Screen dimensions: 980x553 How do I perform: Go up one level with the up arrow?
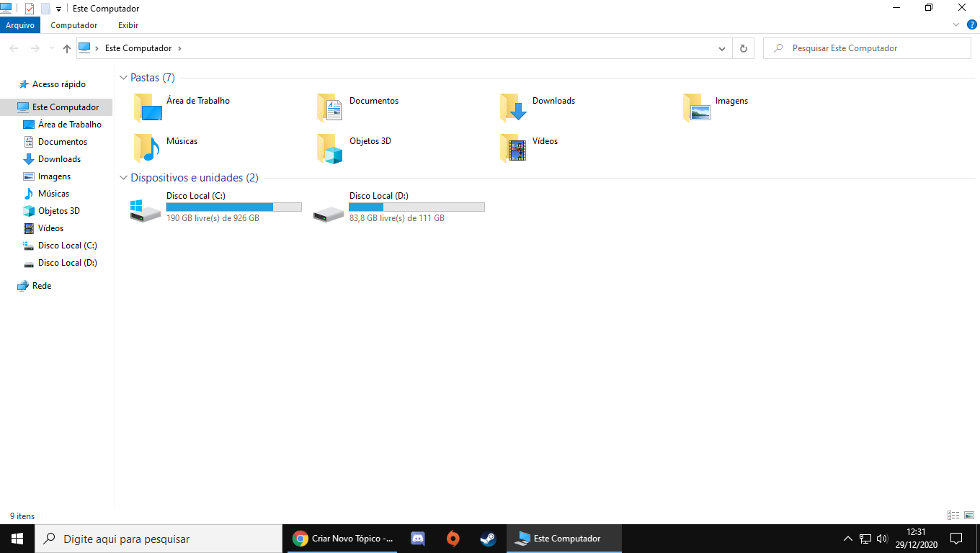pyautogui.click(x=67, y=48)
